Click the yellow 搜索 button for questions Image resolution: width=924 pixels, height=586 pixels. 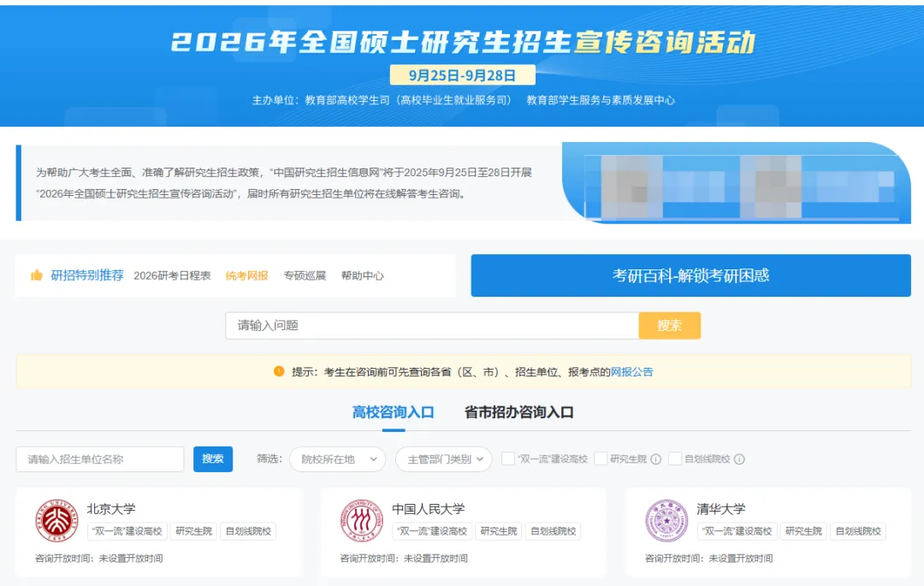[669, 326]
